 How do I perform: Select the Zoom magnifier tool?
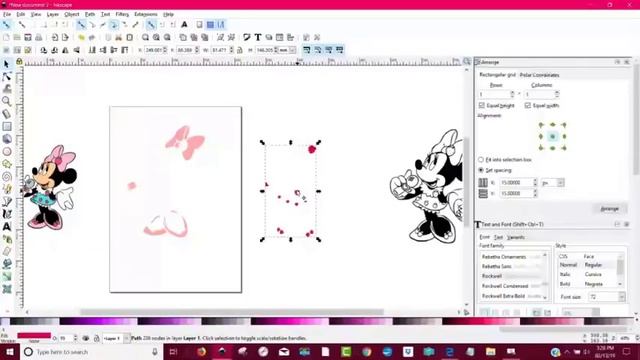[7, 101]
